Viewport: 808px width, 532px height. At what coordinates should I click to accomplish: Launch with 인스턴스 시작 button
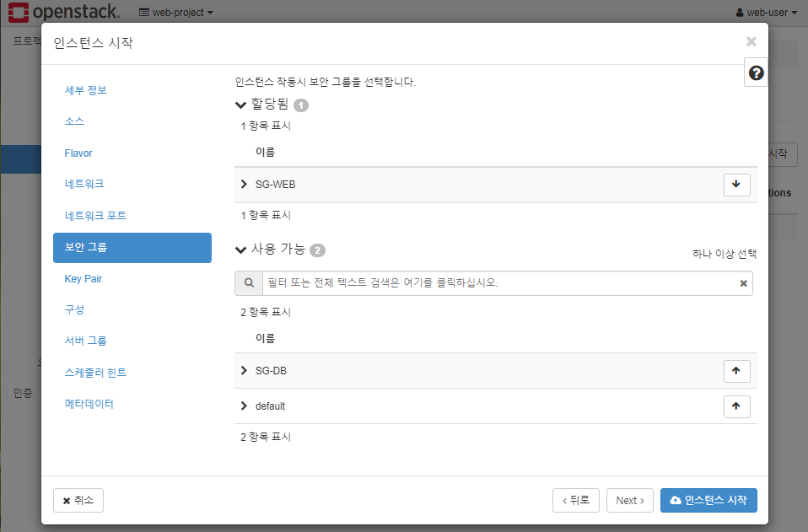coord(708,501)
